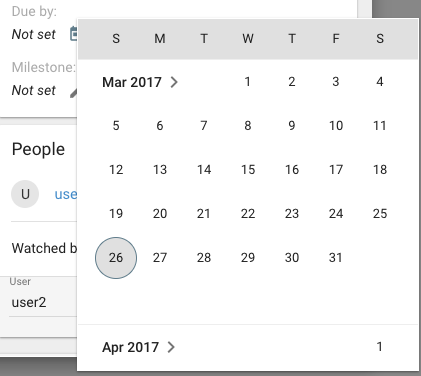This screenshot has height=376, width=421.
Task: Open the partially visible user link
Action: click(66, 194)
